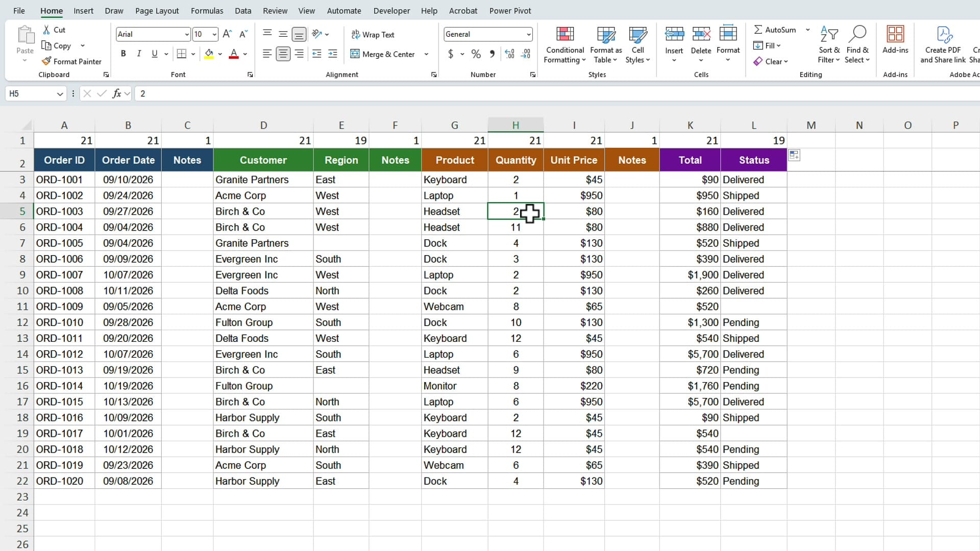This screenshot has width=980, height=551.
Task: Click the Quick Analysis icon beside Status
Action: (x=794, y=155)
